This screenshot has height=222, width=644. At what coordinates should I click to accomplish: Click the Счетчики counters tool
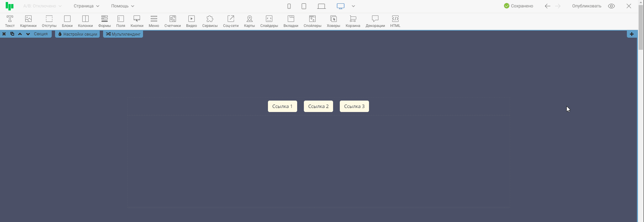(173, 21)
